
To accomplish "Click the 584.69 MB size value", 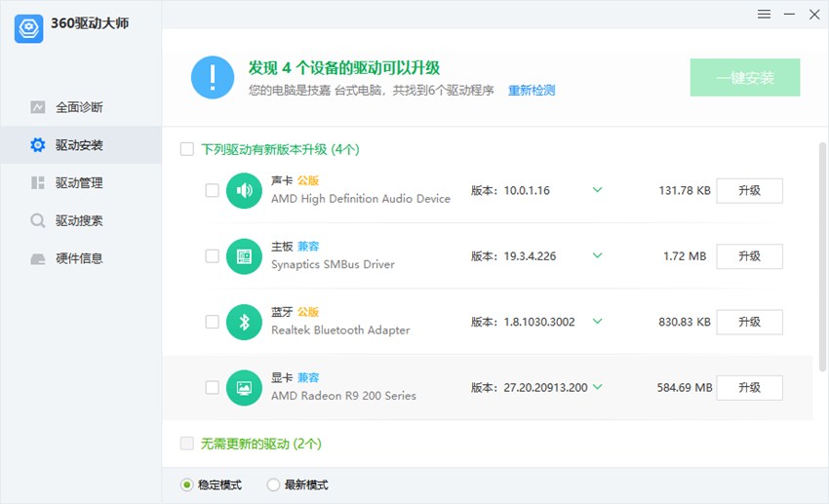I will (x=685, y=388).
